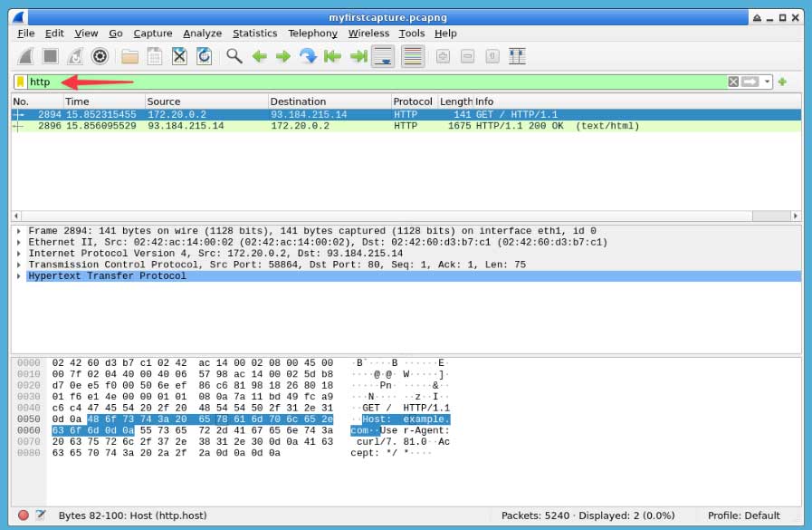
Task: Start capturing packets with the shark fin icon
Action: click(25, 56)
